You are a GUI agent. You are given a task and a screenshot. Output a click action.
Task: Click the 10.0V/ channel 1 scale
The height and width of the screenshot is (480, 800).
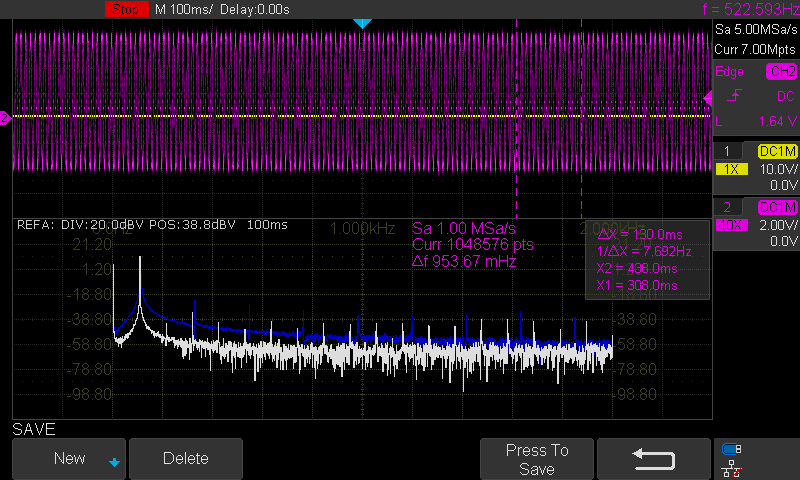[x=778, y=169]
